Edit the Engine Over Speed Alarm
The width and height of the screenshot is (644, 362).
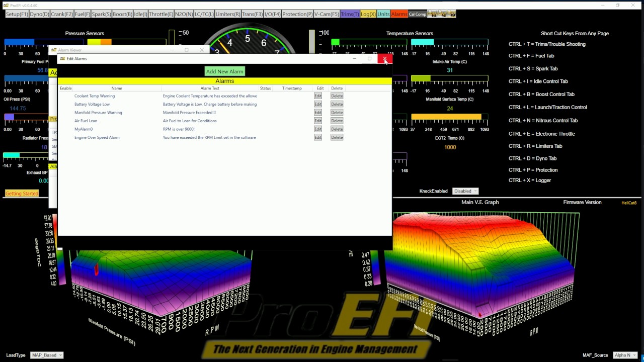pyautogui.click(x=317, y=137)
